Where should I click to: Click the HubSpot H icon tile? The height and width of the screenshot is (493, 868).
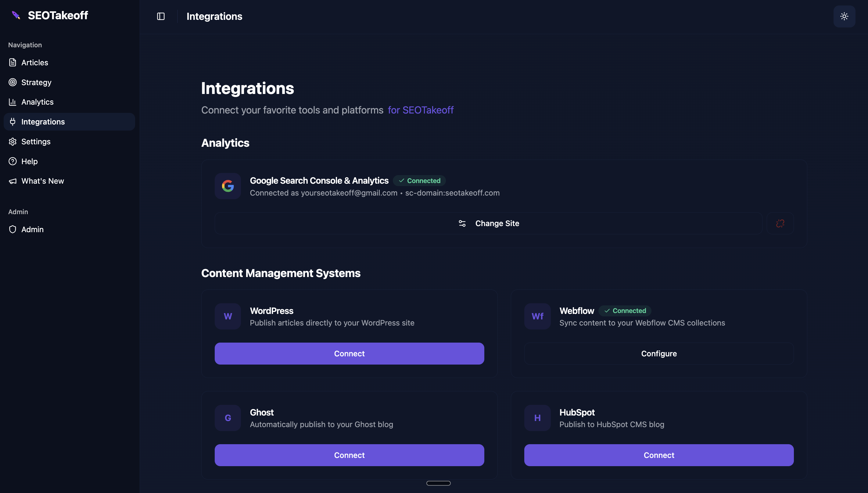537,418
